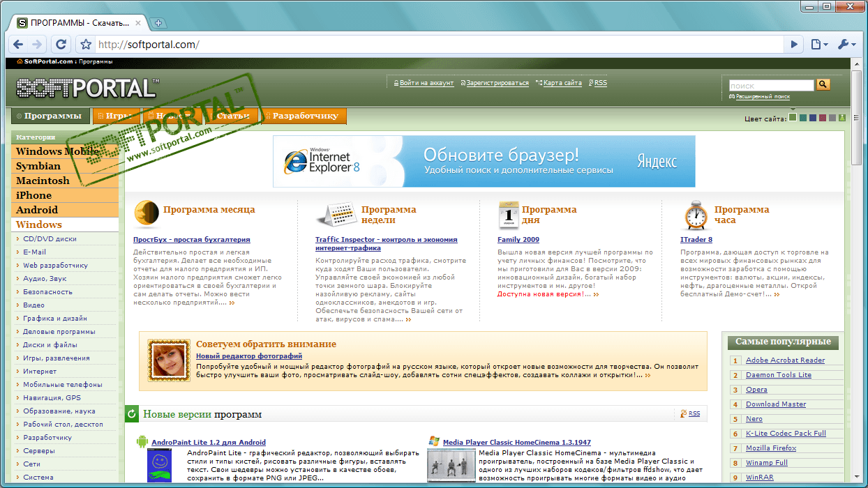Select the teal site color swatch
This screenshot has width=868, height=488.
pyautogui.click(x=803, y=118)
